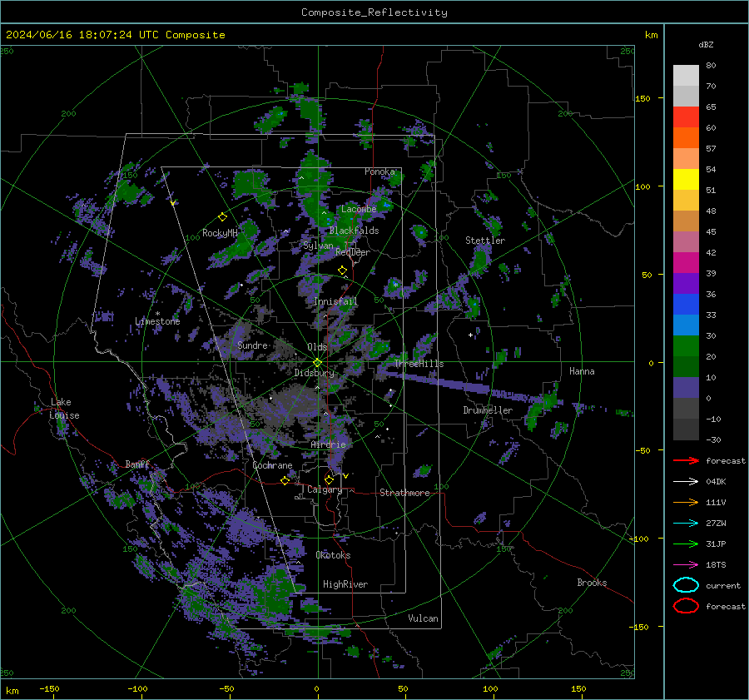Click the RedDeer city label
The width and height of the screenshot is (749, 700).
pyautogui.click(x=353, y=252)
